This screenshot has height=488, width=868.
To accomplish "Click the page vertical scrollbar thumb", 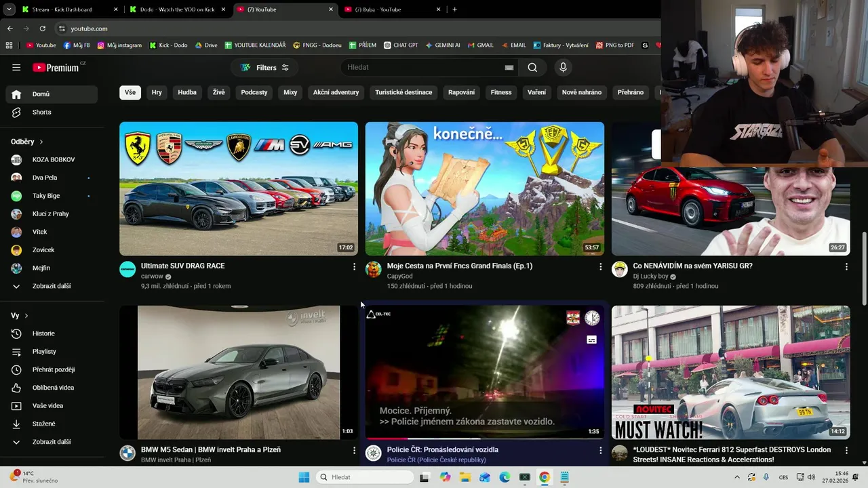I will point(864,269).
